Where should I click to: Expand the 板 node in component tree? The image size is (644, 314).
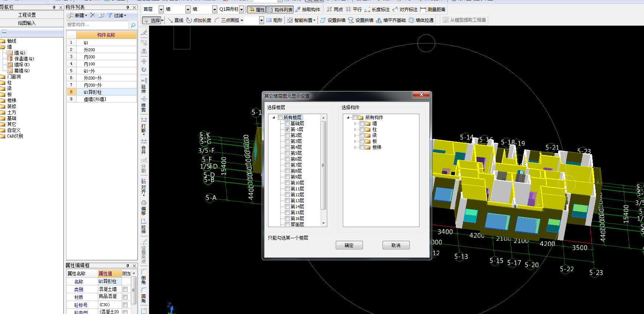tap(355, 141)
